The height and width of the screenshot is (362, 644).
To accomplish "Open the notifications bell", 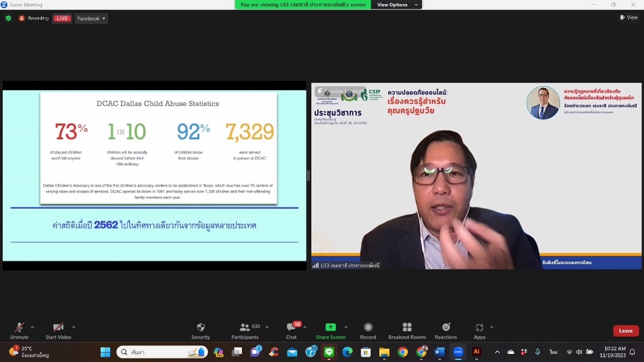I will (x=633, y=352).
